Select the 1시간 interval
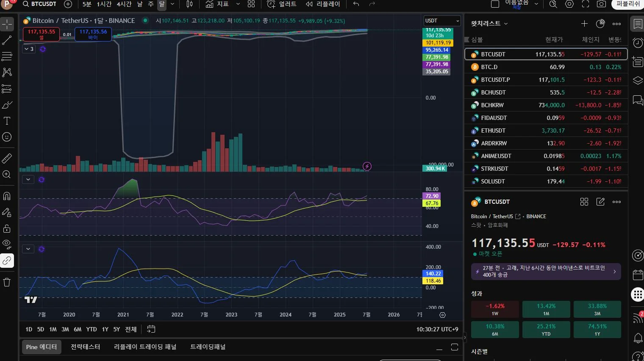644x361 pixels. tap(104, 4)
